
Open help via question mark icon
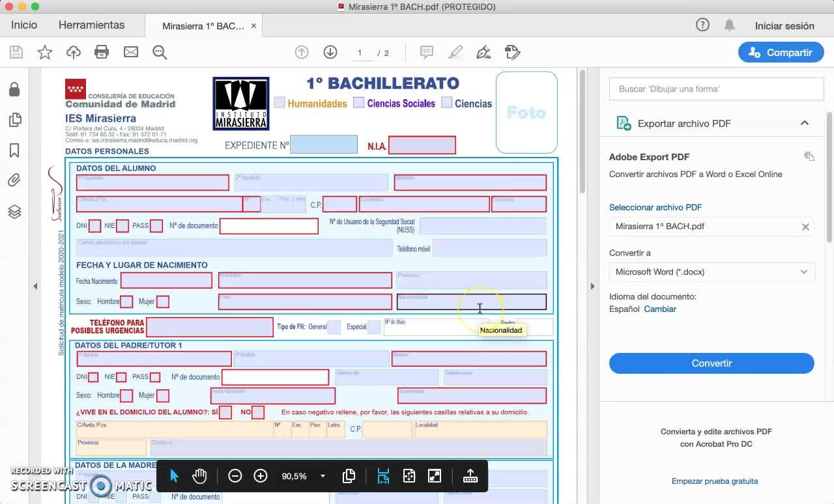click(702, 25)
